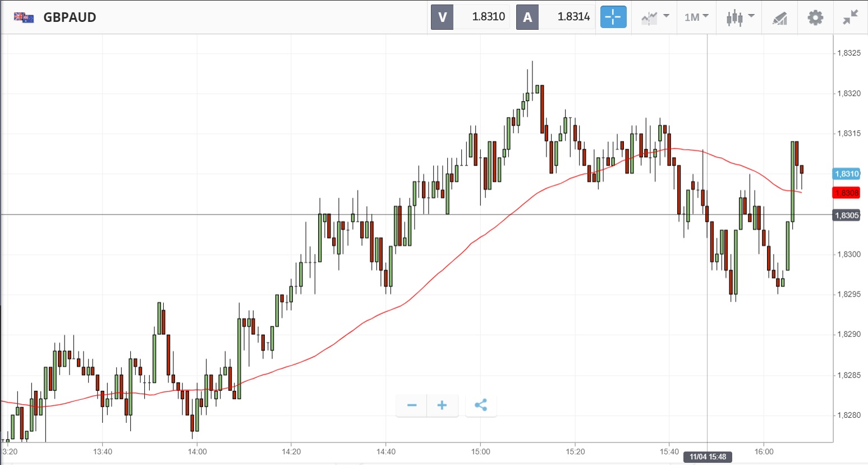868x465 pixels.
Task: Click the GBPAUD symbol name
Action: [x=70, y=17]
